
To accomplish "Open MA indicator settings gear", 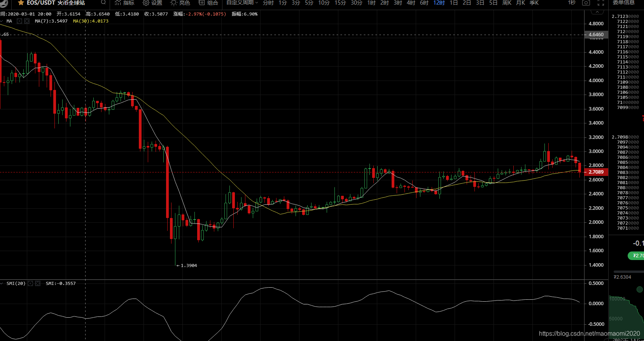I will click(19, 21).
